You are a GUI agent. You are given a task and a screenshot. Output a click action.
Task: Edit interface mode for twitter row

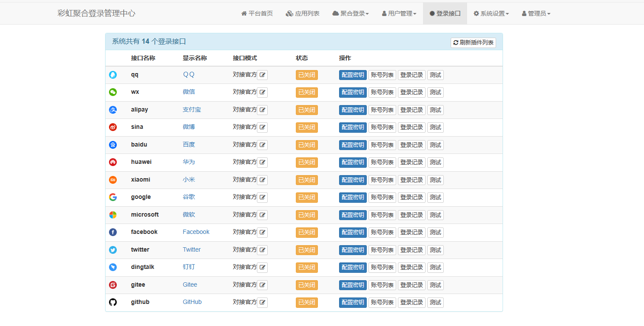263,250
